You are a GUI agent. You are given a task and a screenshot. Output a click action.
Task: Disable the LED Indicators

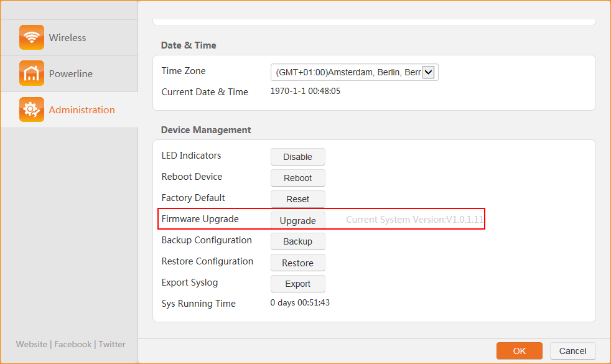point(297,157)
